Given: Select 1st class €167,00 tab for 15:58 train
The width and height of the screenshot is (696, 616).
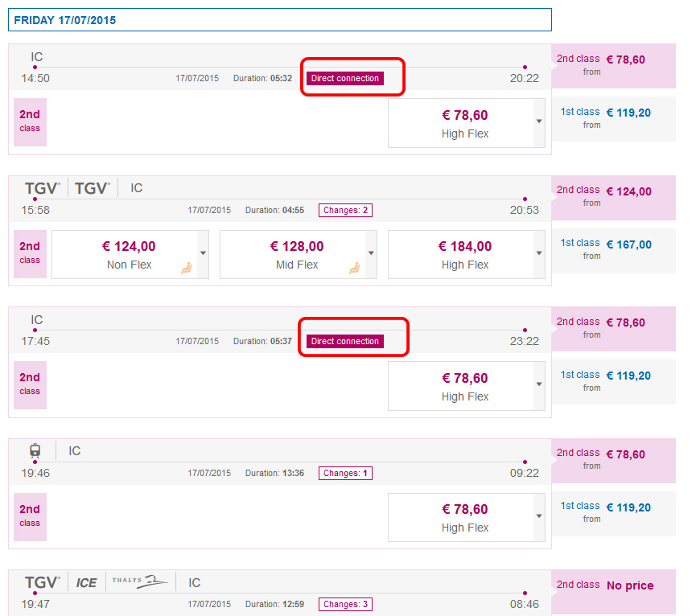Looking at the screenshot, I should coord(613,250).
